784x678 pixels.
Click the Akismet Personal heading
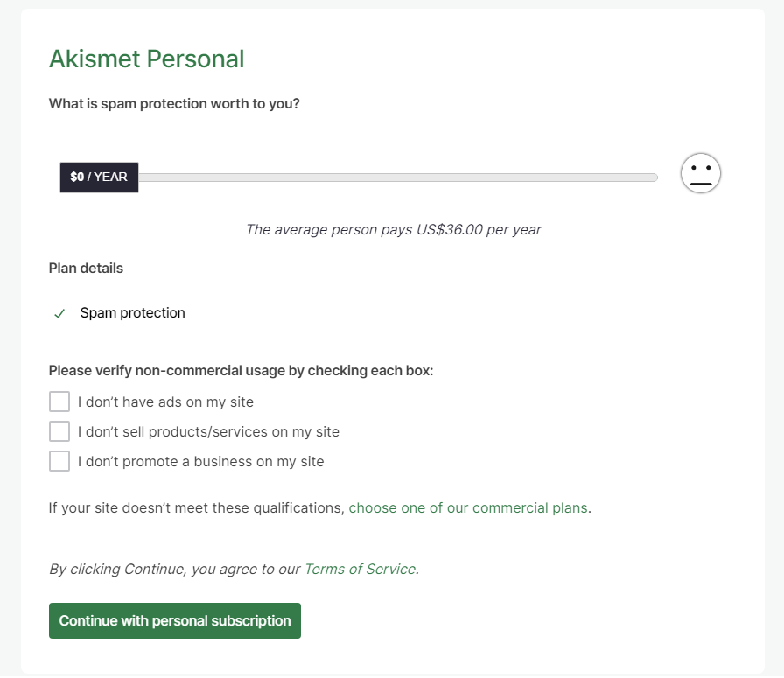[x=146, y=59]
